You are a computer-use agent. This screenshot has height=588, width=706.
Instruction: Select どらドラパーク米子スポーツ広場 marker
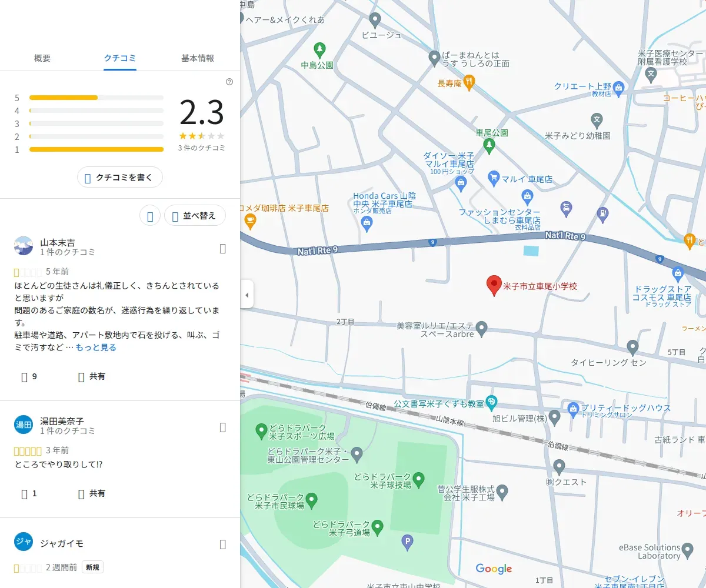(262, 432)
